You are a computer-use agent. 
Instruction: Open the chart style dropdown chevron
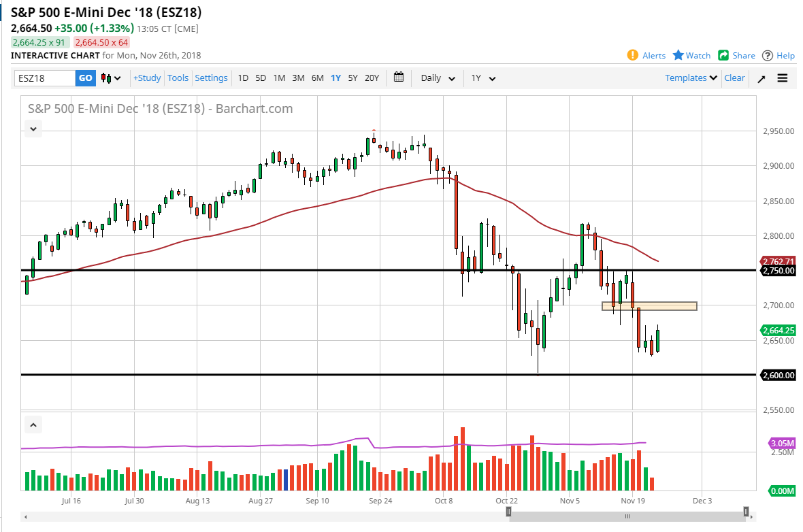point(117,78)
